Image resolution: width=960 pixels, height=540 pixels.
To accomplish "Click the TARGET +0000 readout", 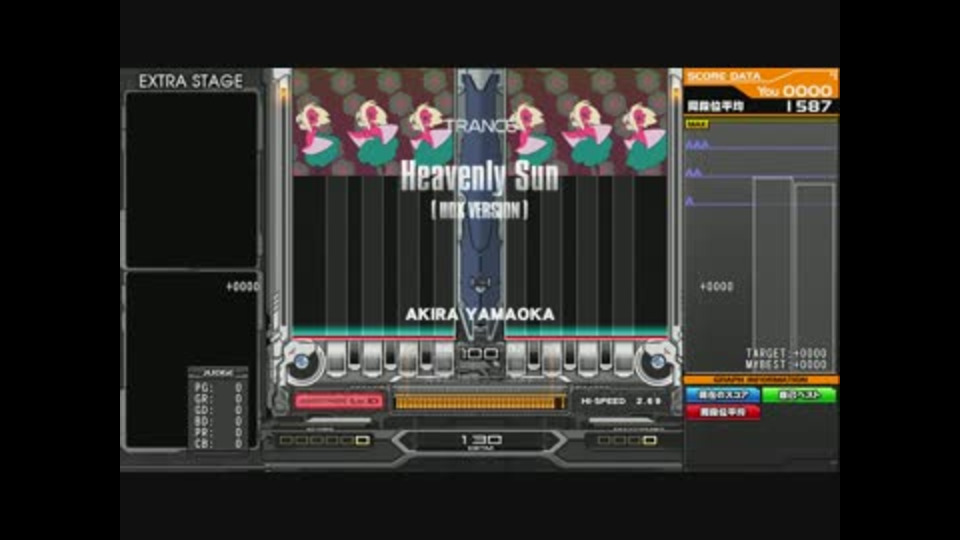I will pos(786,353).
